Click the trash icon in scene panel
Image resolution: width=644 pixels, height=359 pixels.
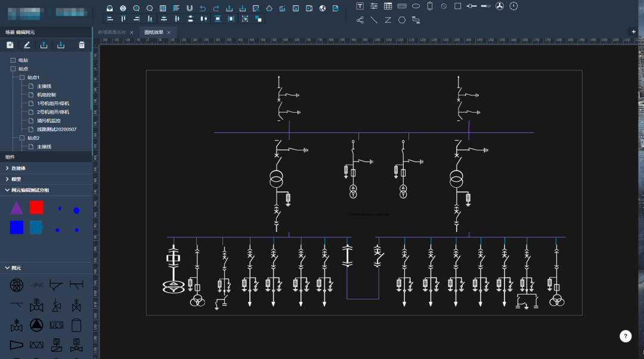pyautogui.click(x=82, y=45)
